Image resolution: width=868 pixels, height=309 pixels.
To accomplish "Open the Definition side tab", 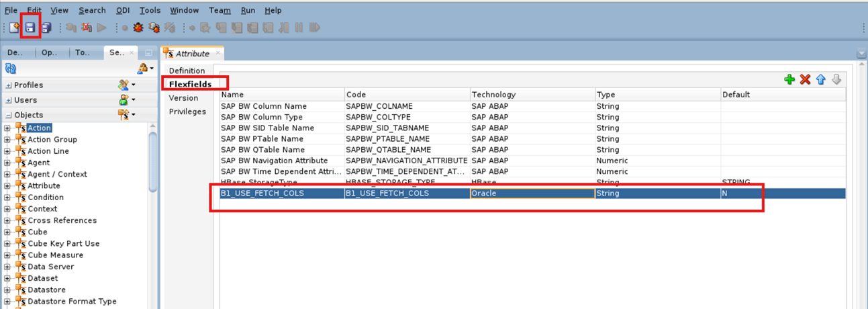I will (x=187, y=71).
